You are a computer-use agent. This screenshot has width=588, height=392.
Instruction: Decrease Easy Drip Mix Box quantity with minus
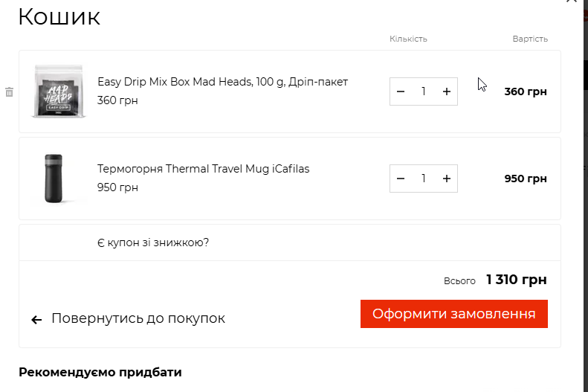pyautogui.click(x=401, y=91)
